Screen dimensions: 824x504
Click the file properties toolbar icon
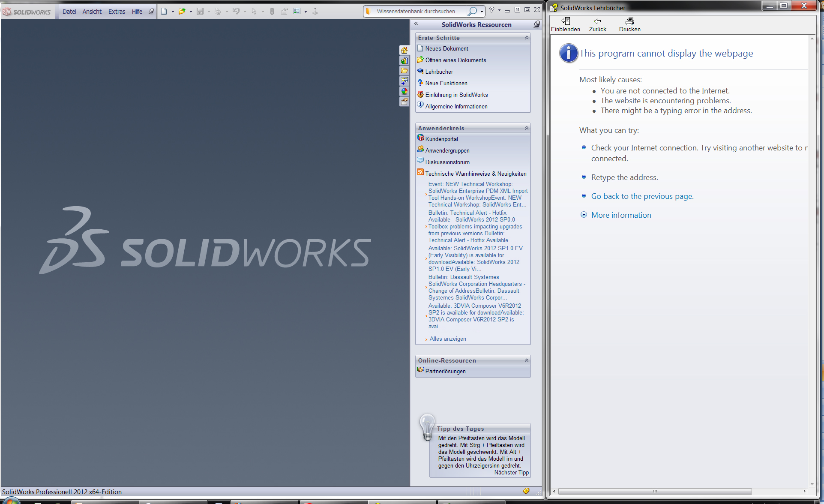pos(285,12)
